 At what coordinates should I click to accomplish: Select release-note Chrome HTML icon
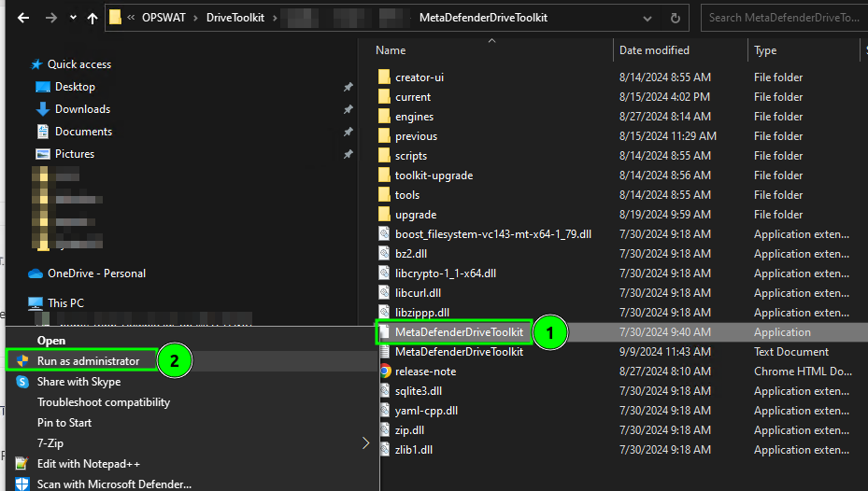tap(385, 372)
